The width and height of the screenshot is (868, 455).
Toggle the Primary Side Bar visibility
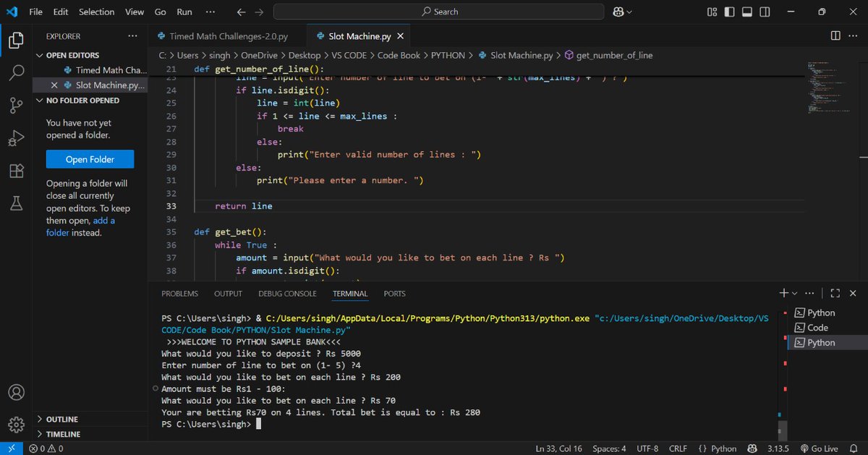(x=729, y=12)
